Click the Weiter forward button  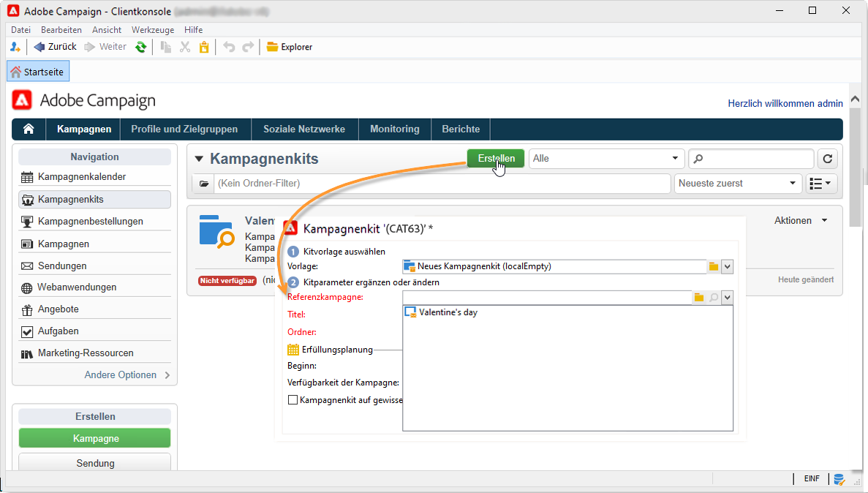(x=105, y=47)
